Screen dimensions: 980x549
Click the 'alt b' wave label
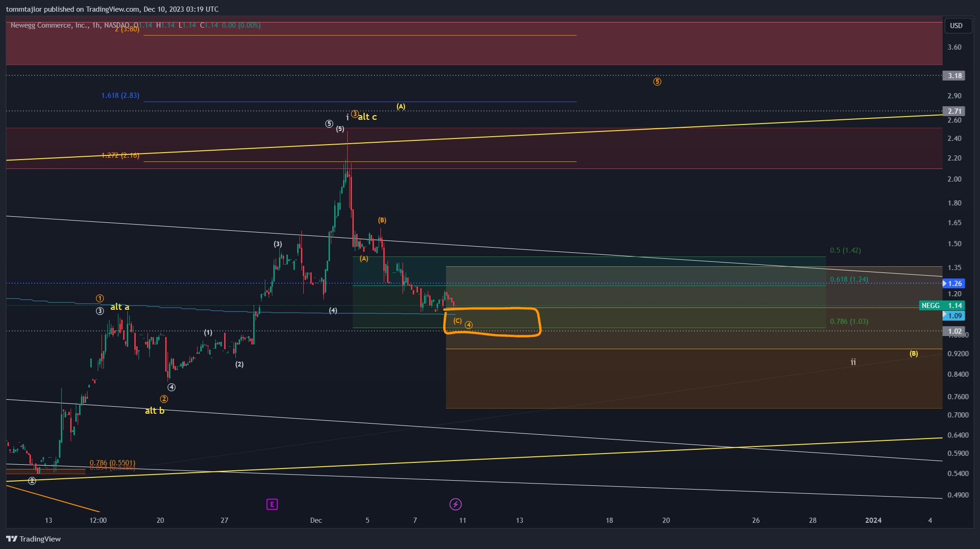tap(154, 410)
